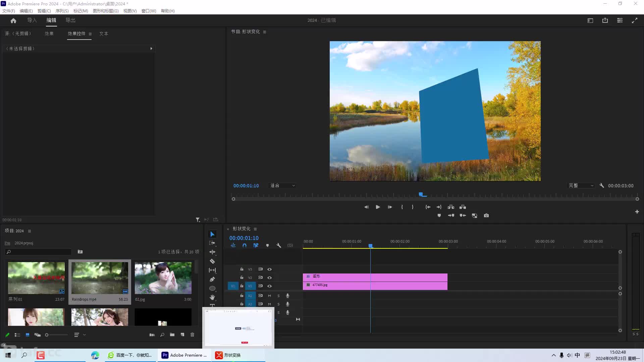
Task: Click the Go to Out point icon
Action: click(x=439, y=207)
